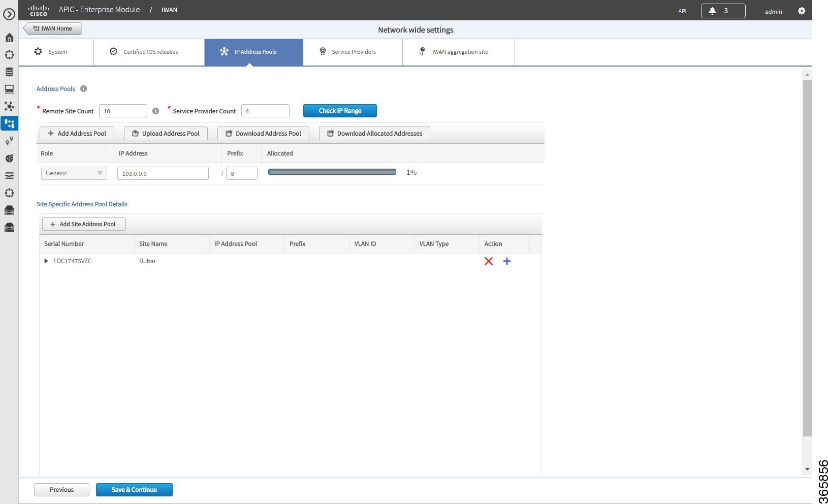This screenshot has height=504, width=828.
Task: Click Download Allocated Addresses
Action: coord(374,134)
